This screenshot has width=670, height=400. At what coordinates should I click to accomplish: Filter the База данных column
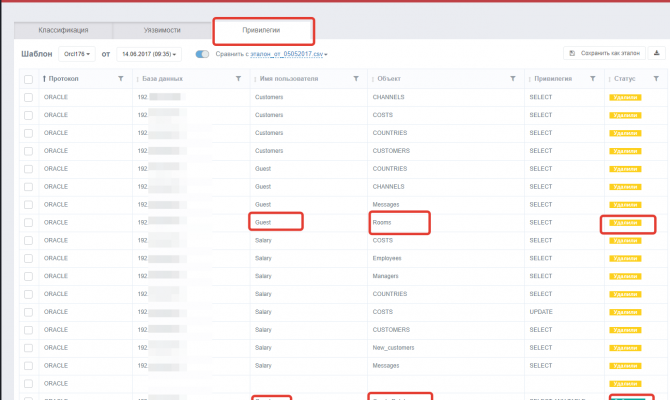pos(238,79)
